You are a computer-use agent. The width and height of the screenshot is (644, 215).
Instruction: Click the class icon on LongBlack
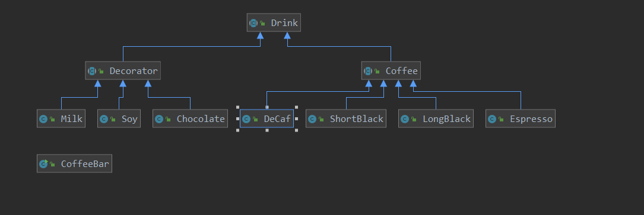point(405,119)
